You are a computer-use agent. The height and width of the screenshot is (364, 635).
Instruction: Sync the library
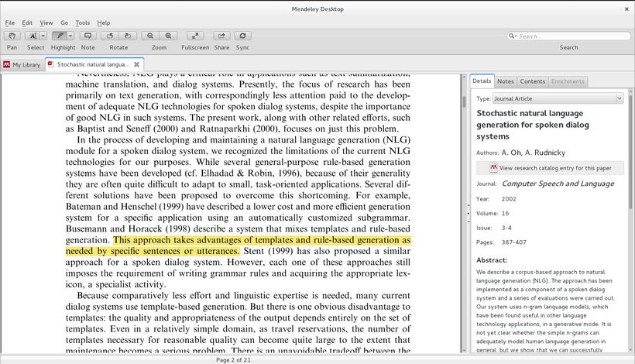pos(242,36)
